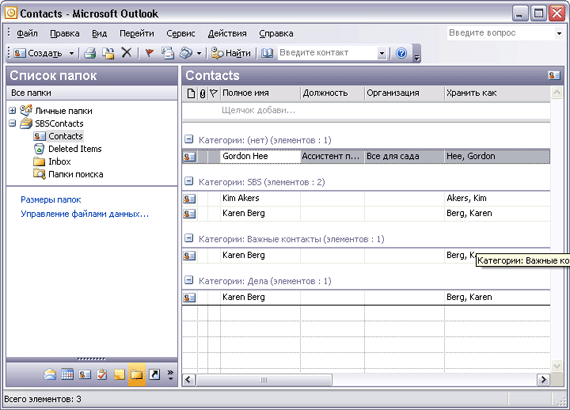Image resolution: width=570 pixels, height=410 pixels.
Task: Open the Address Book icon
Action: [x=267, y=53]
